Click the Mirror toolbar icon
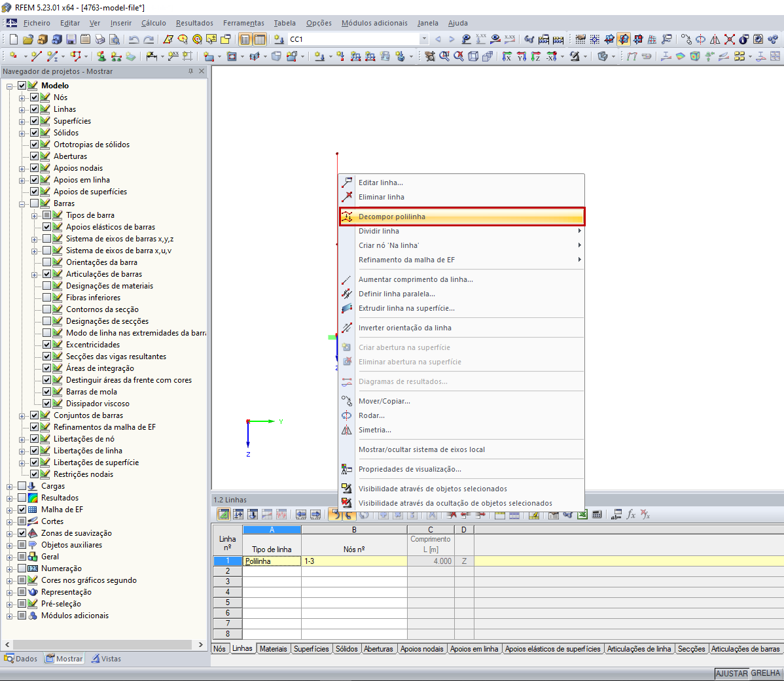This screenshot has height=681, width=784. [x=715, y=39]
